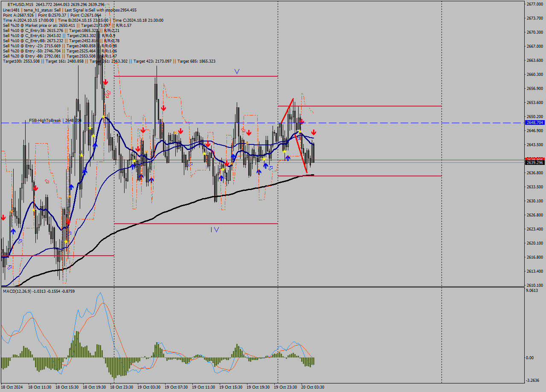Click the -3.2636 MACD scale value
546x392 pixels.
click(x=533, y=380)
